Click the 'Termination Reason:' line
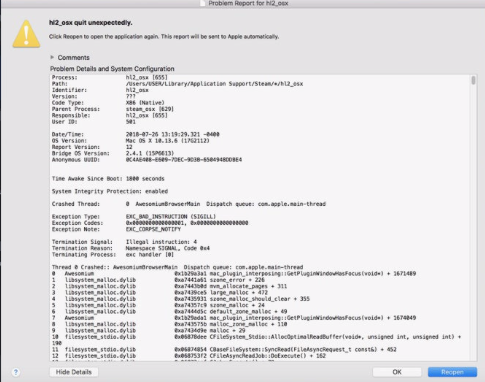 tap(131, 248)
